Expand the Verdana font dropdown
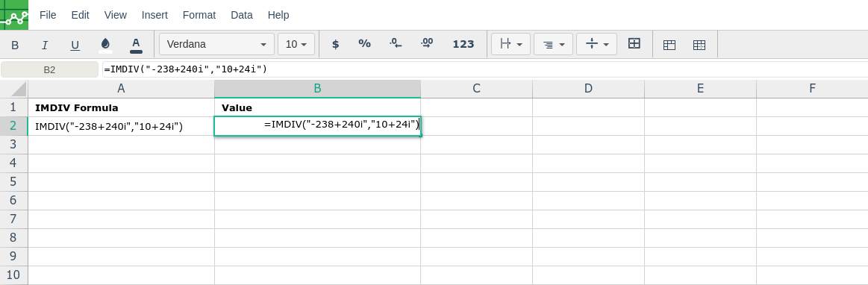The height and width of the screenshot is (285, 868). pos(216,44)
